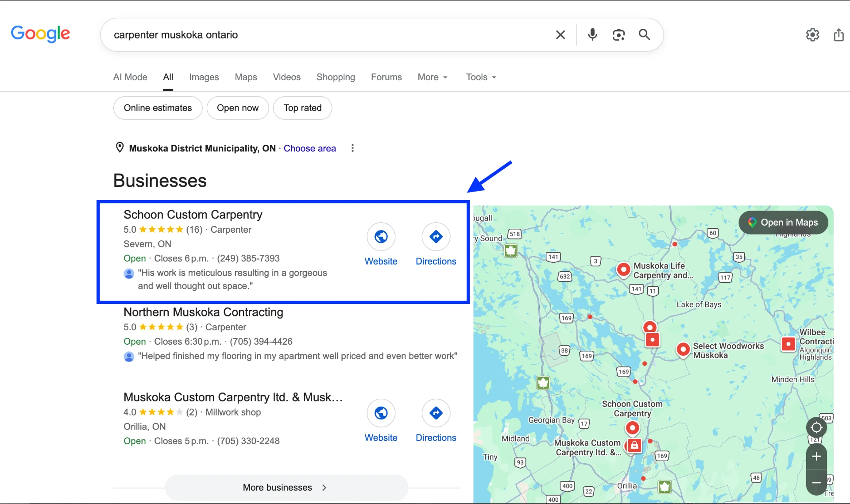
Task: Open Northern Muskoka Contracting listing title
Action: coord(203,312)
